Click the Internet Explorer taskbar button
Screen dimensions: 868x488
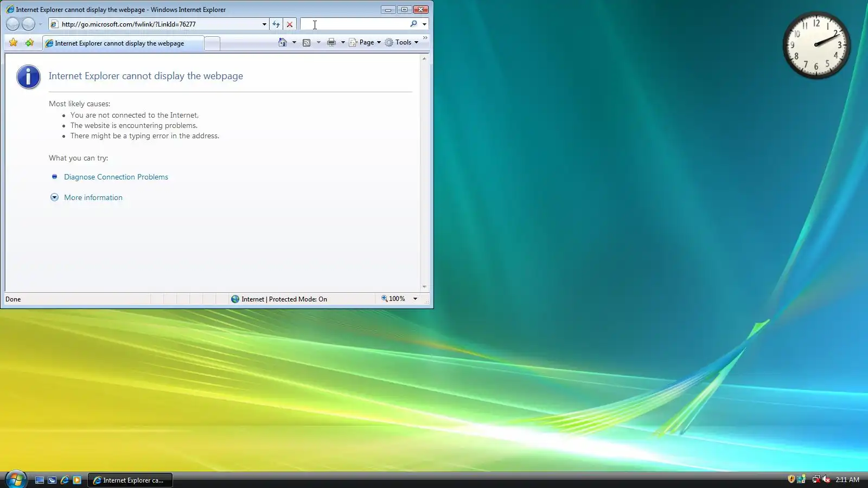[130, 480]
